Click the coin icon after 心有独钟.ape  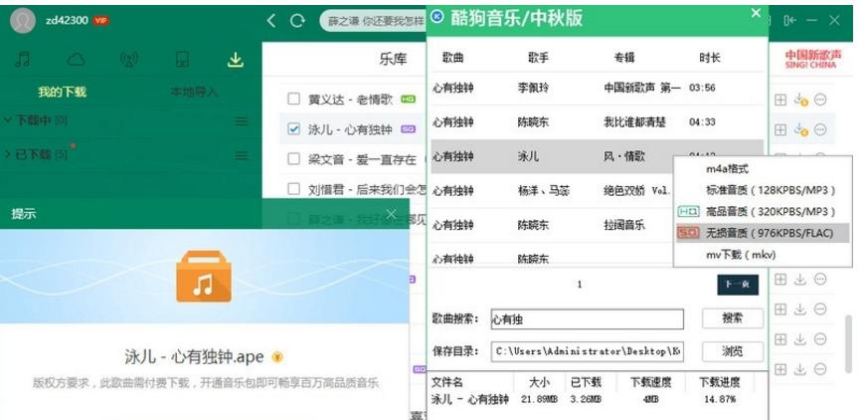[x=277, y=357]
